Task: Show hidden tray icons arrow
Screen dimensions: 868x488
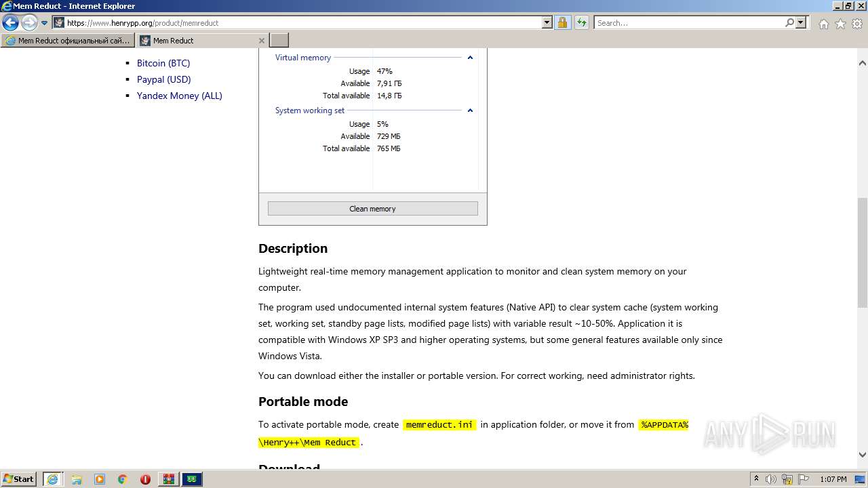Action: 757,479
